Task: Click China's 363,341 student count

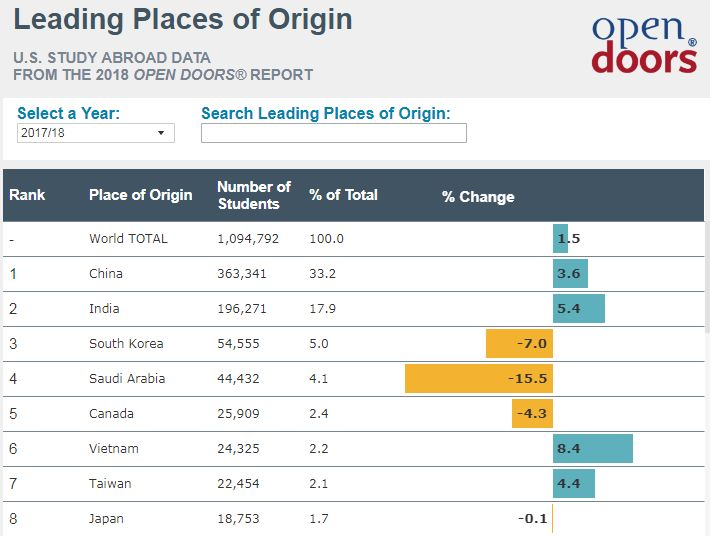Action: (241, 274)
